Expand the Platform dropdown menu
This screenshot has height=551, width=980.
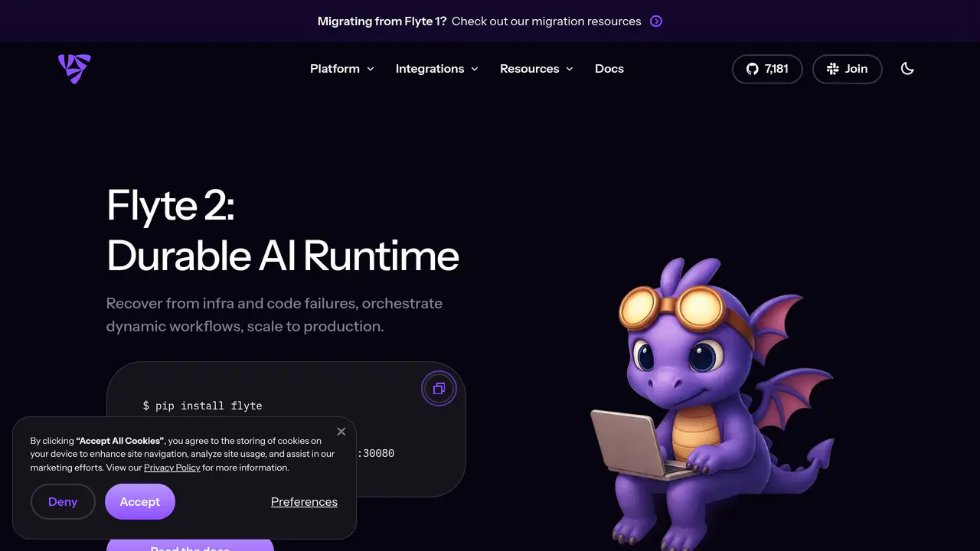pos(342,69)
